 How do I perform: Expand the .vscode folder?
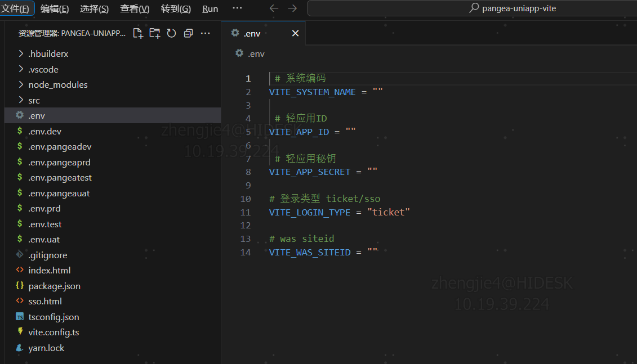(21, 69)
